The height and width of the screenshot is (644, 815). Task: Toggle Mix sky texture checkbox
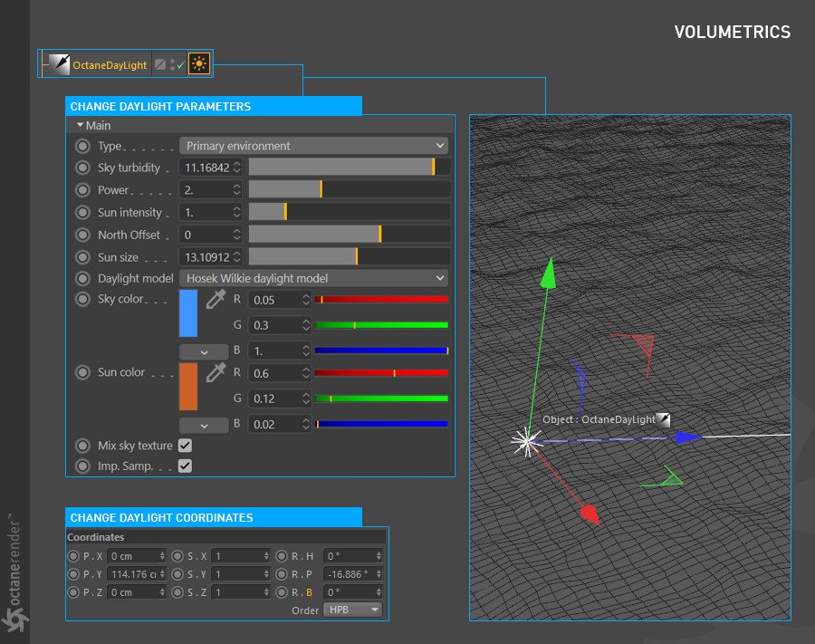[185, 446]
